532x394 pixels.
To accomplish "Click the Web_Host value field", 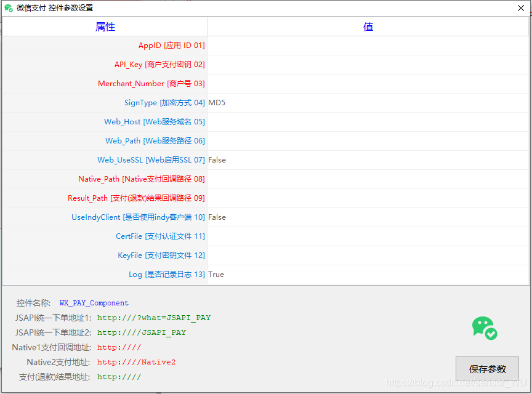I will click(x=368, y=122).
